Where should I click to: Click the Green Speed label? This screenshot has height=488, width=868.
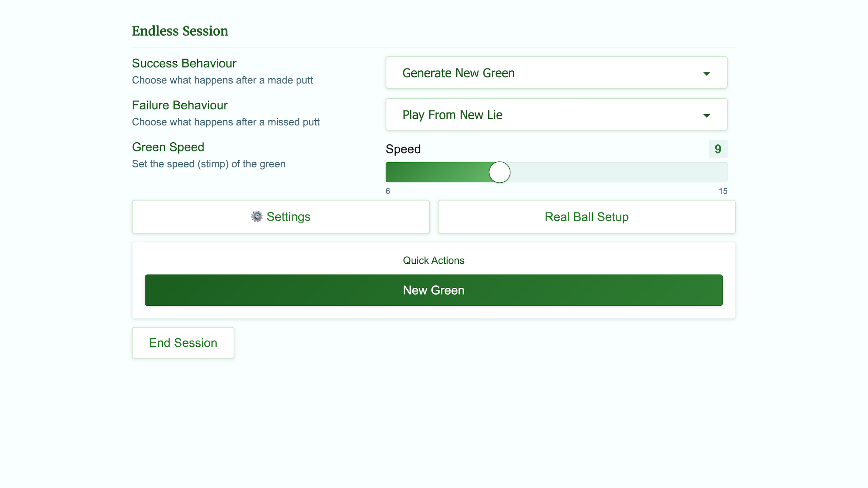click(168, 147)
